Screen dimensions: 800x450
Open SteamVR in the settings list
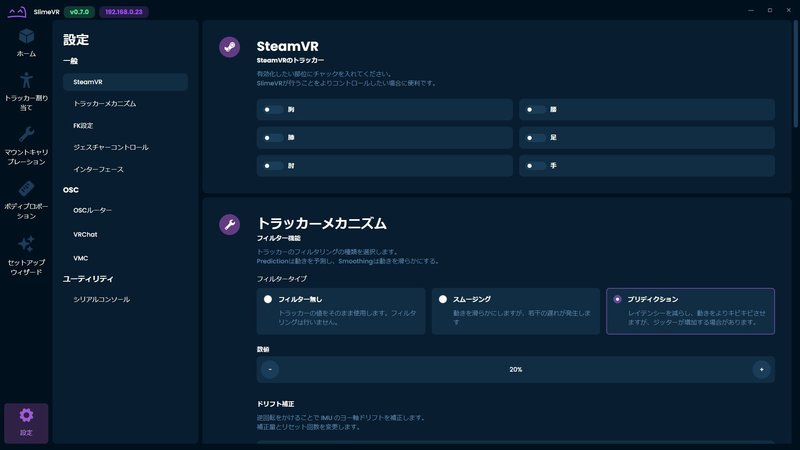click(126, 82)
